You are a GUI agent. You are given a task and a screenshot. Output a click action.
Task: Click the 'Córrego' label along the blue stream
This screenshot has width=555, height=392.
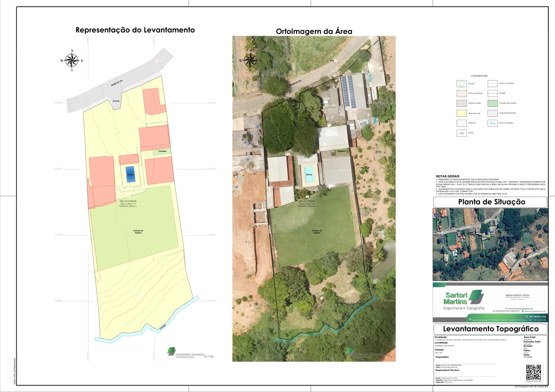163,327
